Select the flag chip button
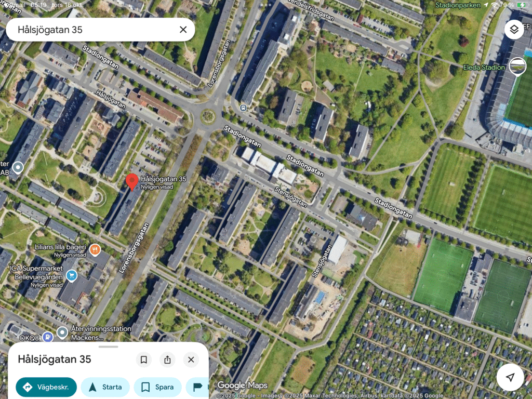 197,387
